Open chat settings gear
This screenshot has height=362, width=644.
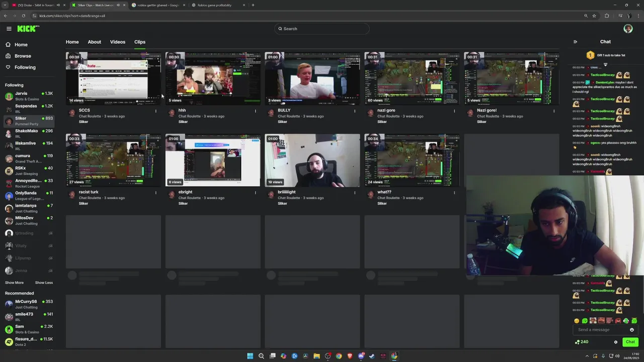pos(615,342)
